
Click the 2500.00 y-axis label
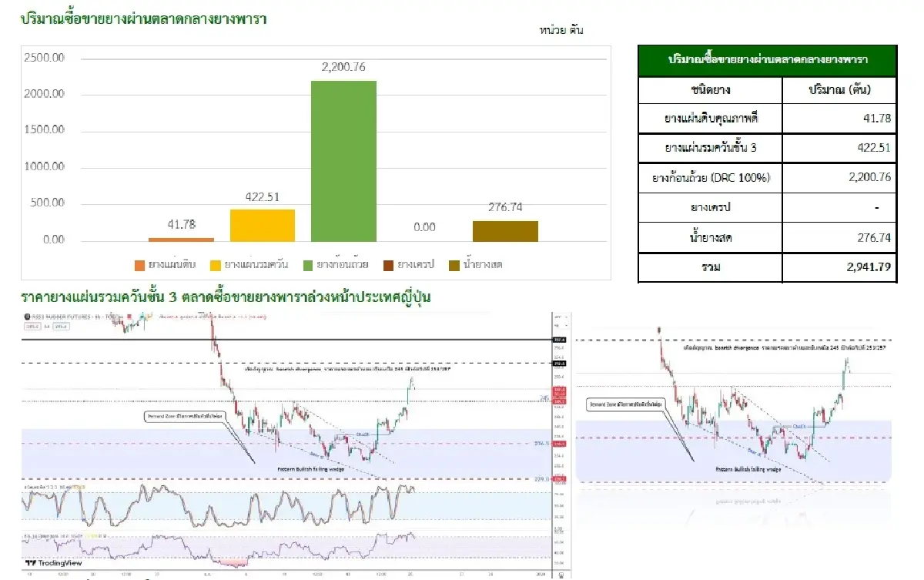[x=43, y=58]
